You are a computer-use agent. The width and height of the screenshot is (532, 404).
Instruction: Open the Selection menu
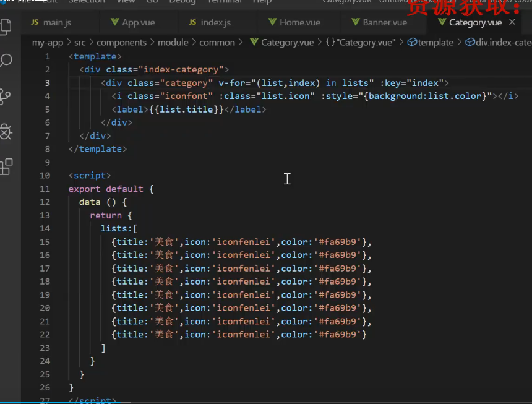87,1
